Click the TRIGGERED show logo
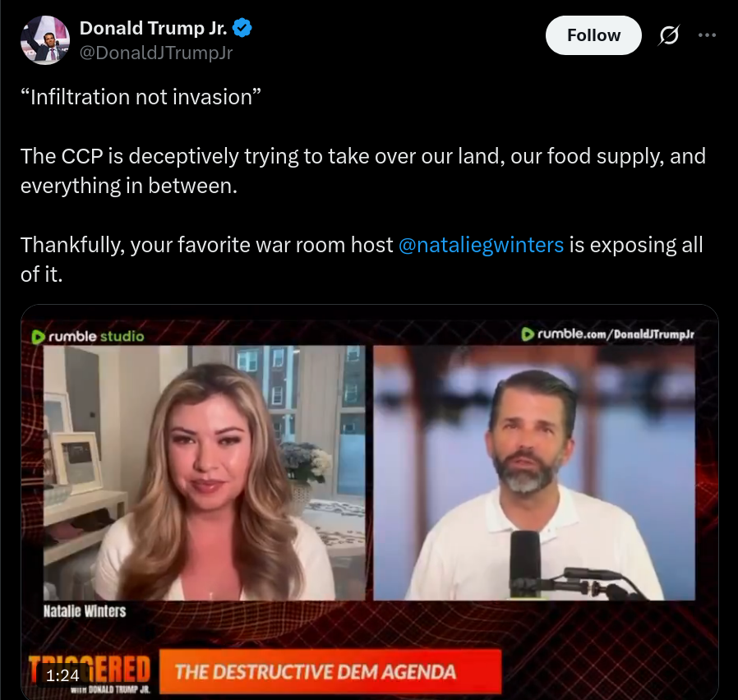 click(x=90, y=673)
